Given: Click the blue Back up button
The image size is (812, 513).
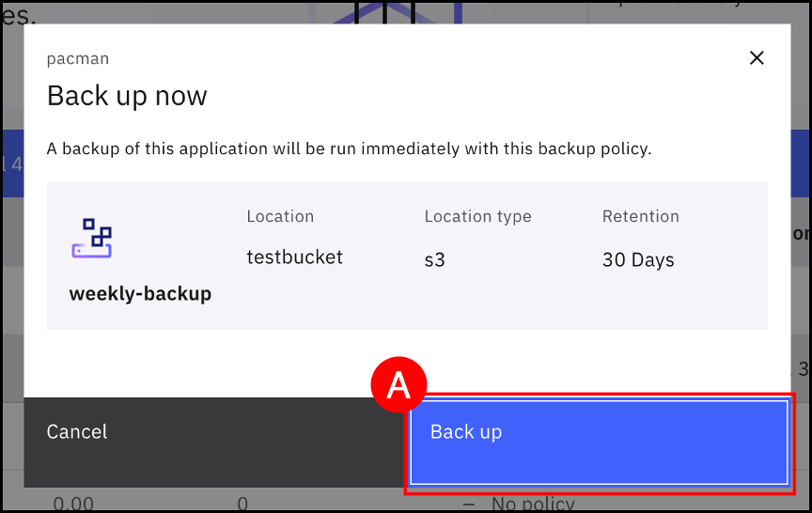Looking at the screenshot, I should click(x=599, y=443).
